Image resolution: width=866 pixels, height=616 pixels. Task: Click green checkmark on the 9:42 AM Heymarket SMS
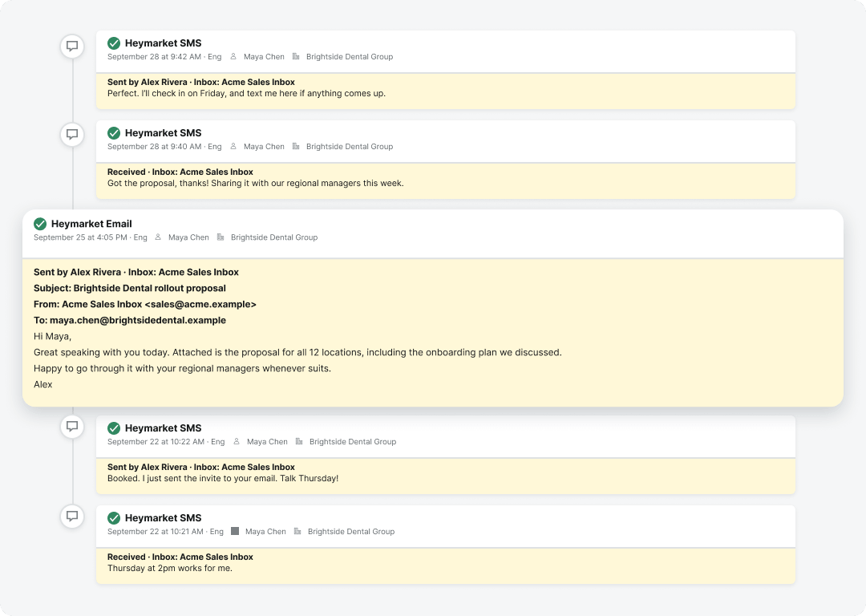click(114, 43)
